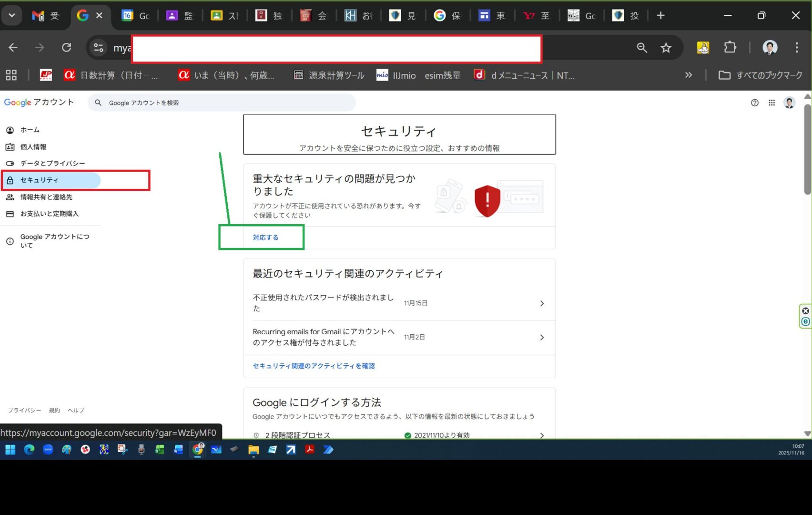Click the reload page button

point(67,48)
